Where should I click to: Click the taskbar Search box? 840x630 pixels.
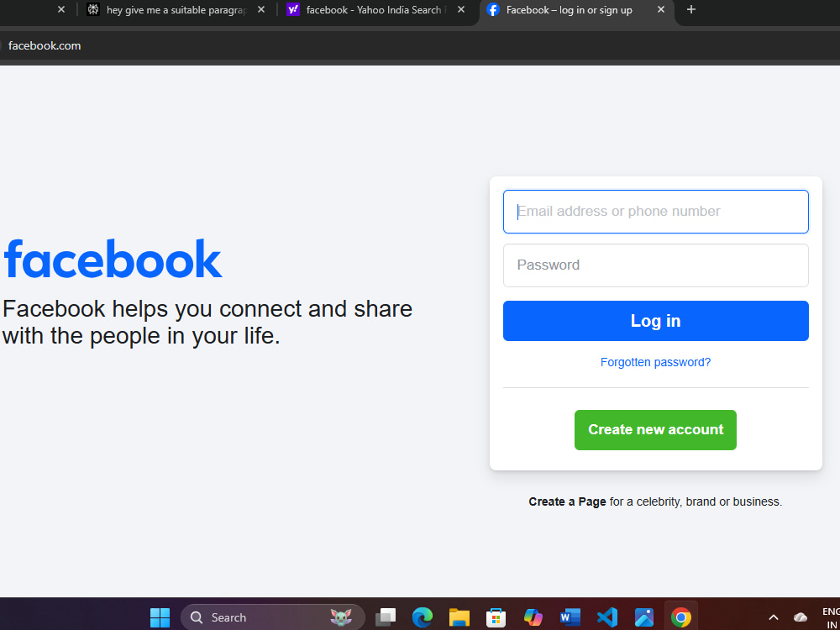tap(273, 617)
